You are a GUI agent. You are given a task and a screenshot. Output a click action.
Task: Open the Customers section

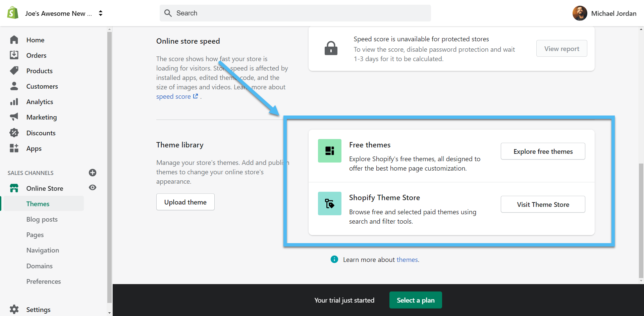(x=42, y=86)
